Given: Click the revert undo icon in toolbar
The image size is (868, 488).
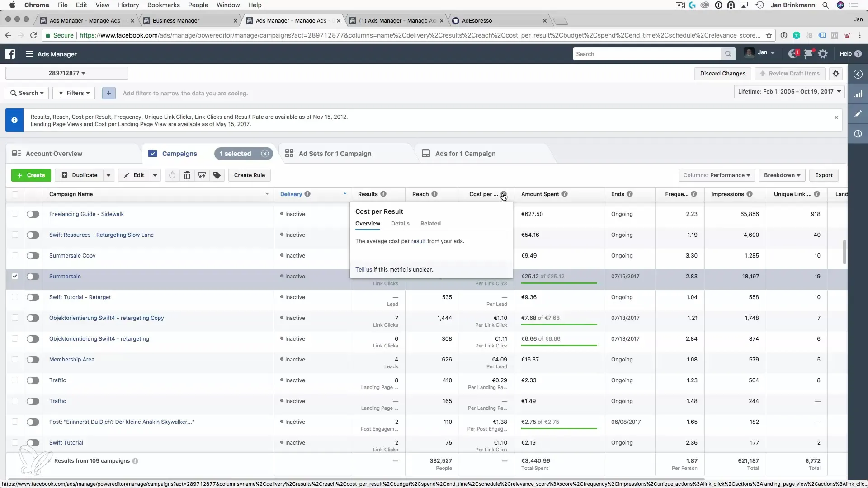Looking at the screenshot, I should 172,175.
